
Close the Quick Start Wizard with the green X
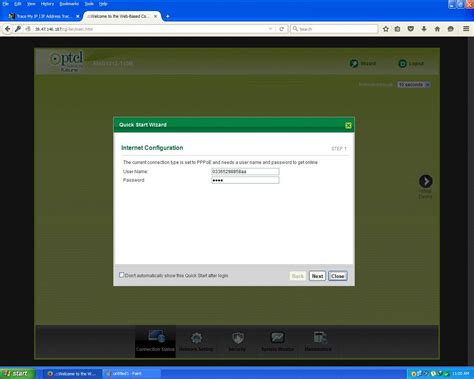pos(348,125)
